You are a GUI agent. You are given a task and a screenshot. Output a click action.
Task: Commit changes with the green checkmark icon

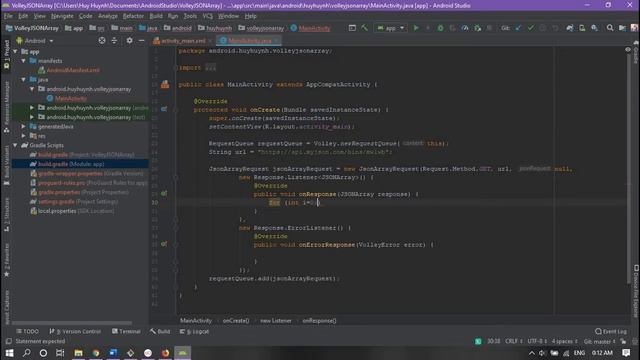coord(530,28)
